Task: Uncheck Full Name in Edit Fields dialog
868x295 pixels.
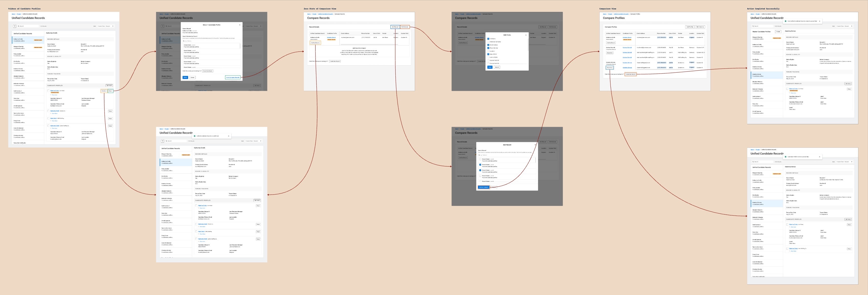Action: click(x=488, y=39)
